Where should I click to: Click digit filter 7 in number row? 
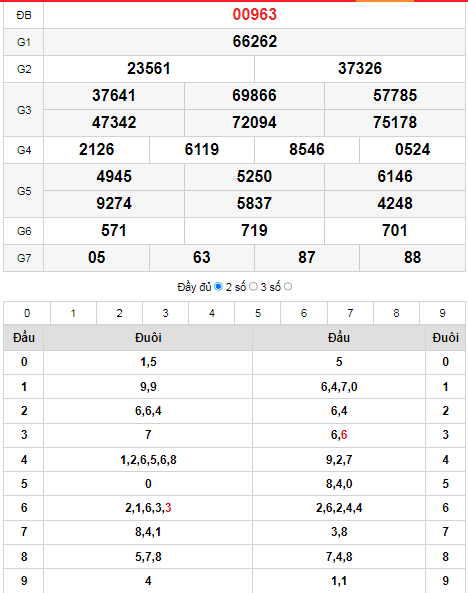tap(350, 313)
